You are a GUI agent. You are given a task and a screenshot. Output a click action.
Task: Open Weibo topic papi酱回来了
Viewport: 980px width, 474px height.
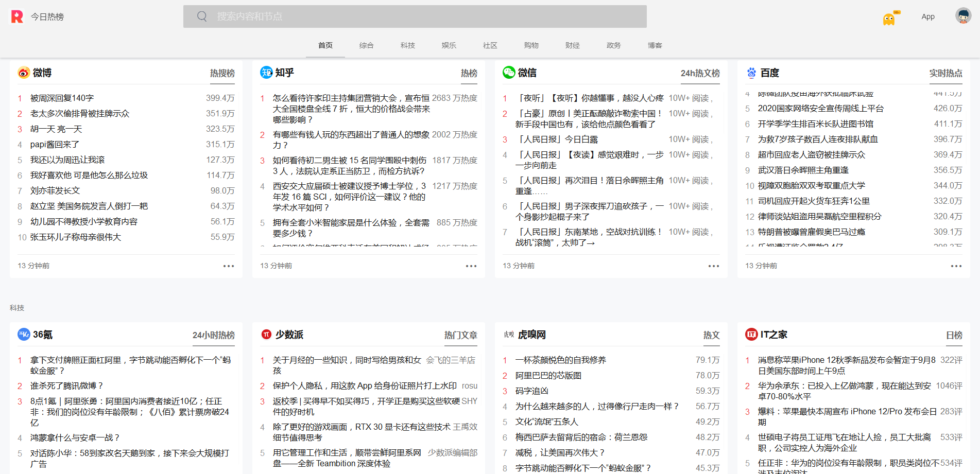[x=55, y=144]
